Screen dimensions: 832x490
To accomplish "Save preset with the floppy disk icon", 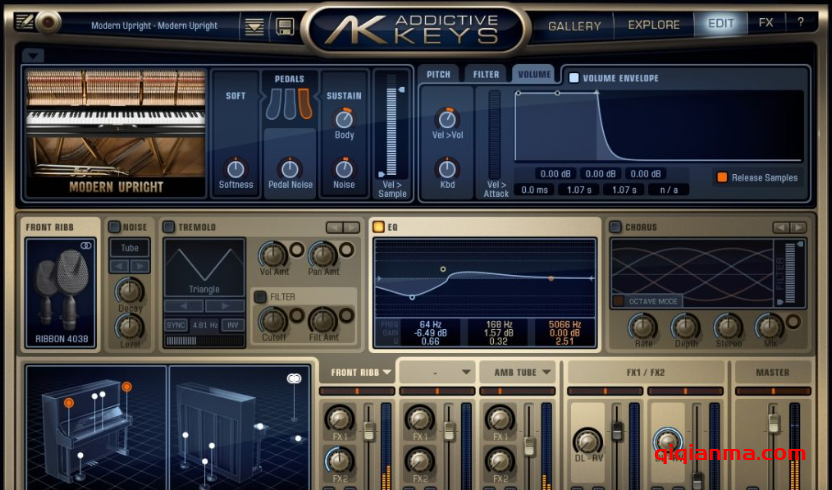I will pyautogui.click(x=285, y=26).
